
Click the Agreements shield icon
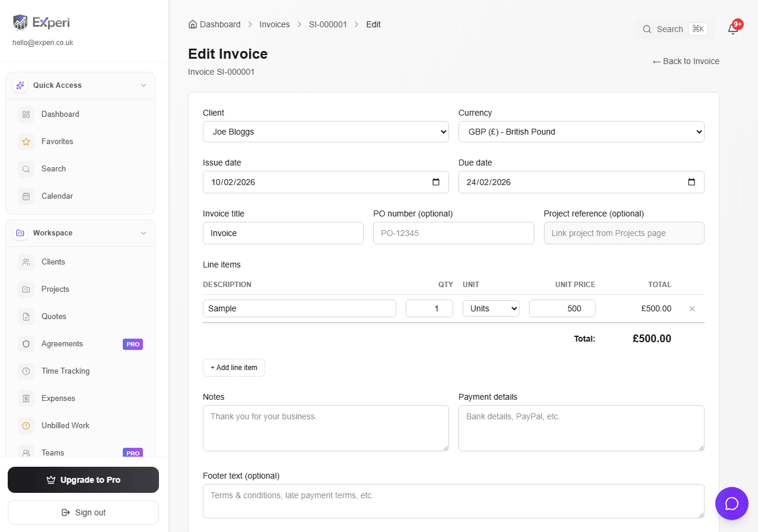click(x=26, y=343)
